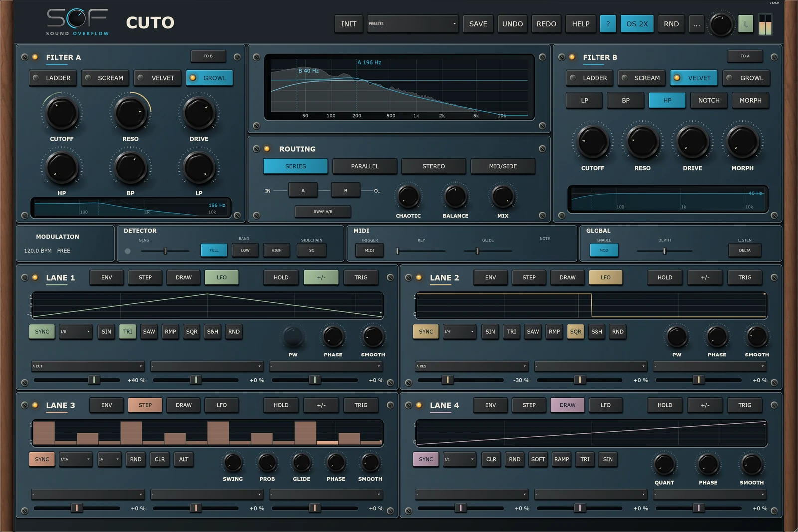Image resolution: width=798 pixels, height=532 pixels.
Task: Select MID/SIDE routing mode
Action: (x=503, y=166)
